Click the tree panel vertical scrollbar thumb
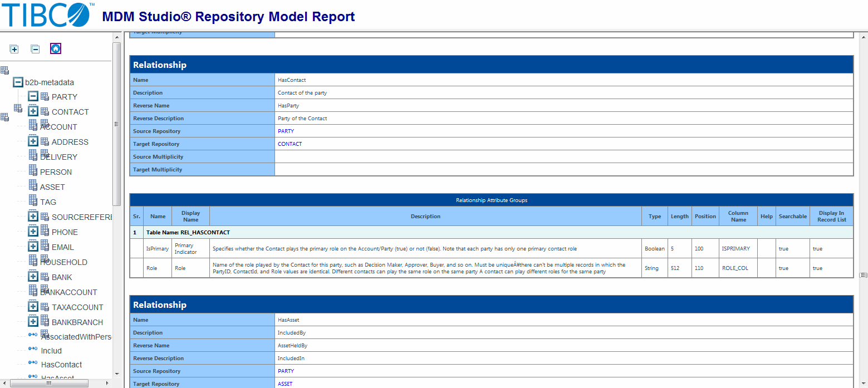The image size is (868, 388). pos(117,124)
